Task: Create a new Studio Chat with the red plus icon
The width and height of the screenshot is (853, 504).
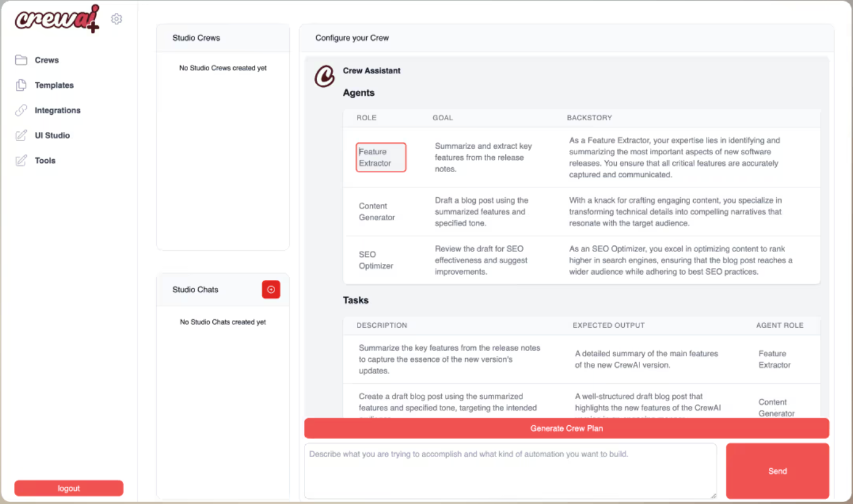Action: point(271,289)
